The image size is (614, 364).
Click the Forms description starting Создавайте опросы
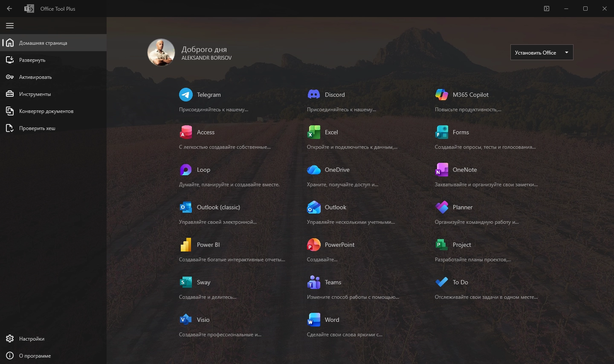tap(485, 147)
